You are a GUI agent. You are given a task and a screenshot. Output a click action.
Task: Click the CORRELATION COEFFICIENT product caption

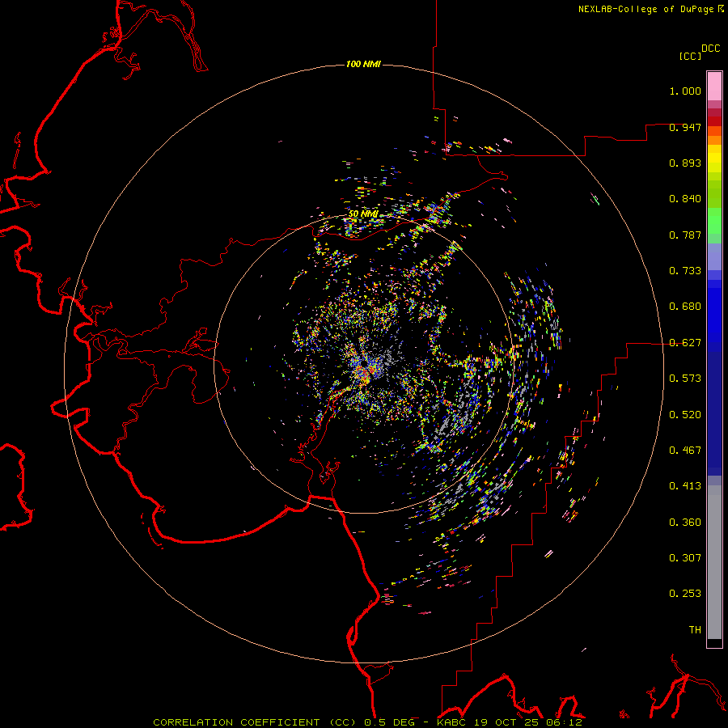(x=254, y=722)
